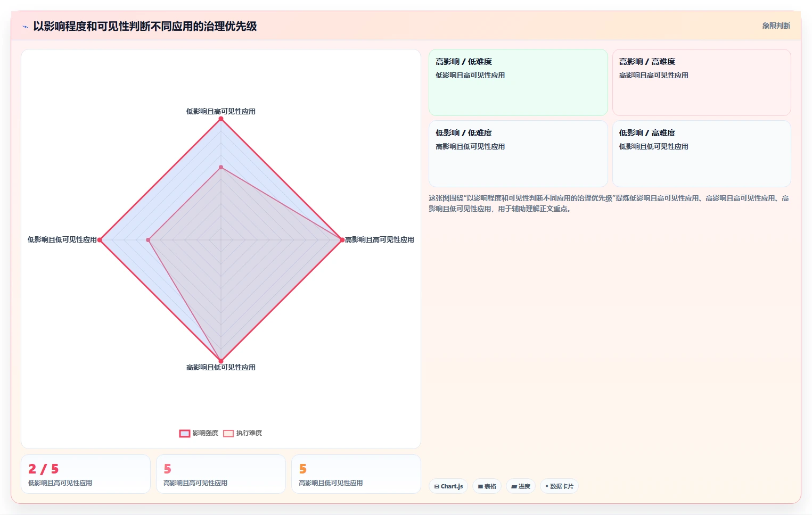The width and height of the screenshot is (812, 515).
Task: Open the 低影响 / 低难度 quadrant card
Action: click(518, 154)
